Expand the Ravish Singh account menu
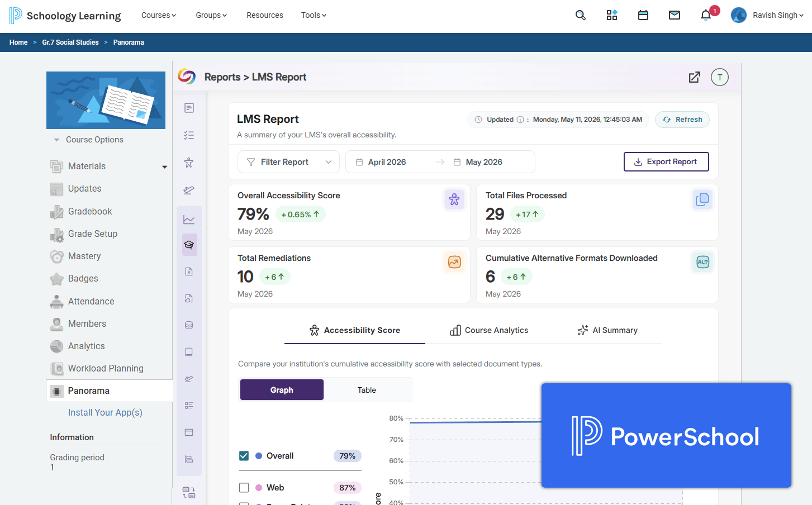Viewport: 812px width, 505px height. [778, 15]
